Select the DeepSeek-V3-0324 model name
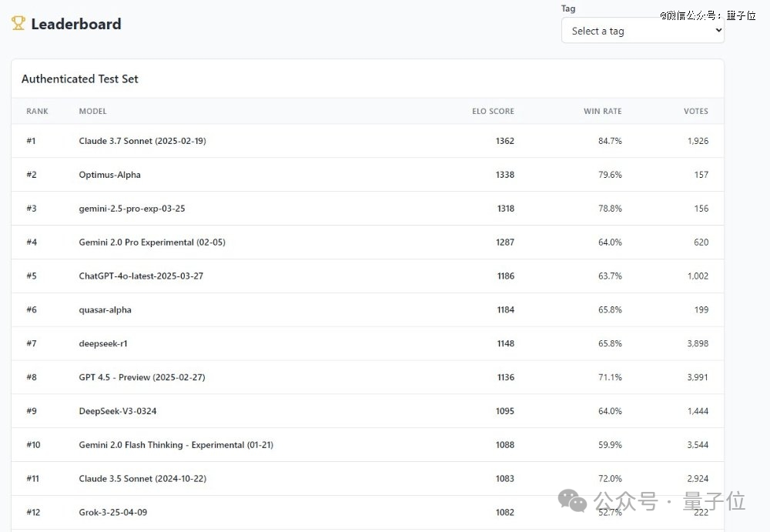The image size is (770, 532). [x=118, y=411]
